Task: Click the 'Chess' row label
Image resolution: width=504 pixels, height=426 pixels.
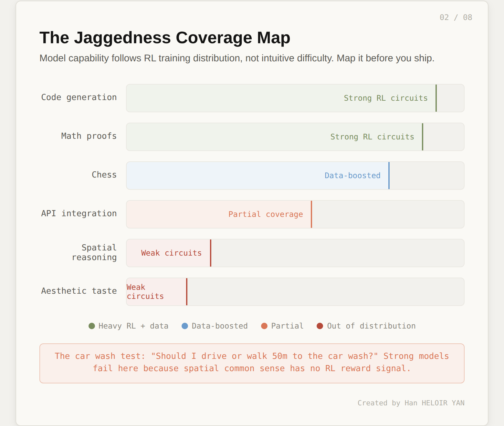Action: [104, 175]
